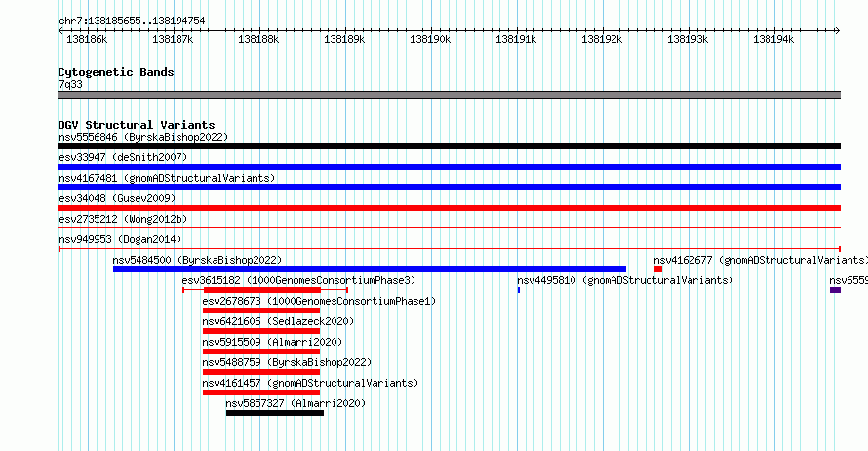Screen dimensions: 868x451
Task: Open the nsv5556846 (ByrskaBishop2022) label
Action: (143, 137)
